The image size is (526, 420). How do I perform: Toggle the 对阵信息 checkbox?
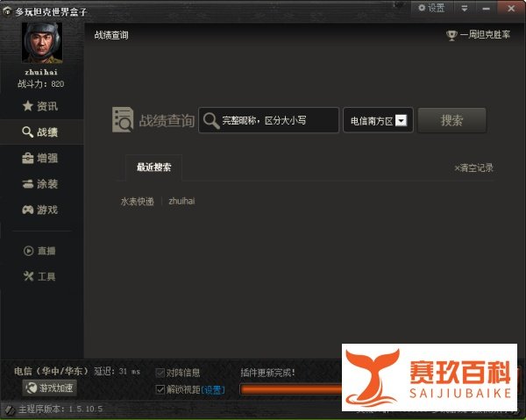click(160, 373)
